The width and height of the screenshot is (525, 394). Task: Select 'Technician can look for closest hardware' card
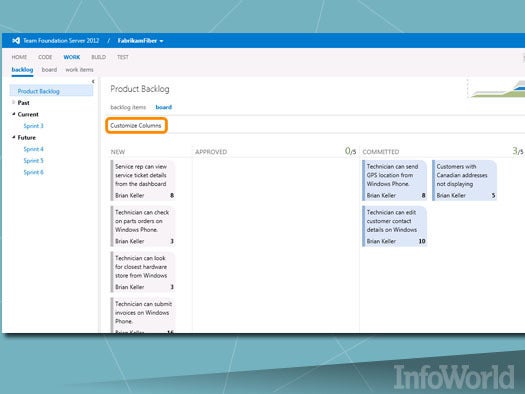(x=143, y=272)
